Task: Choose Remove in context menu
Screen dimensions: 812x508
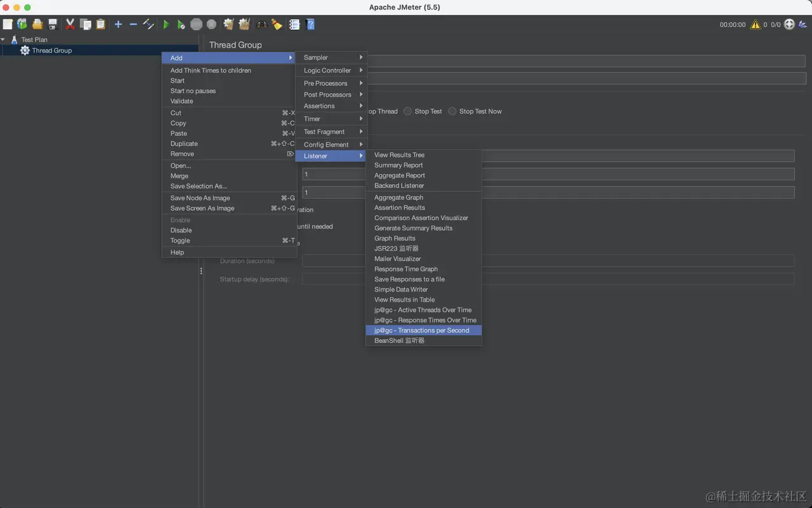Action: 230,154
